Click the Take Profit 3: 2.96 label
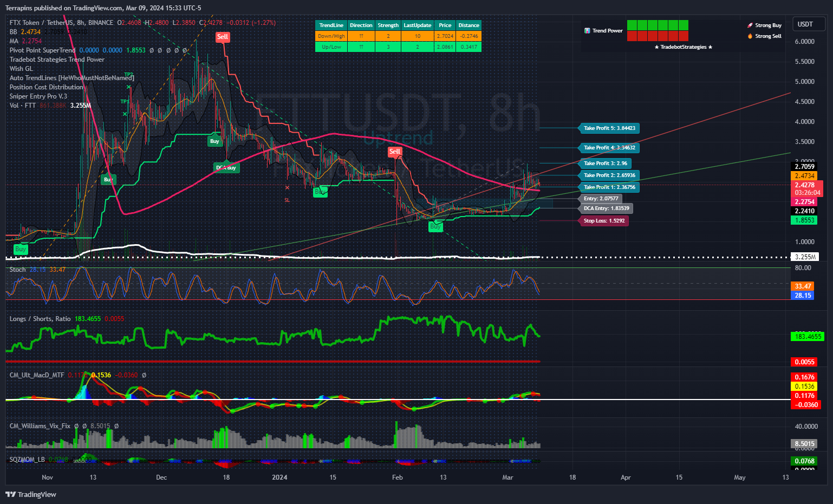Viewport: 833px width, 504px height. coord(605,163)
